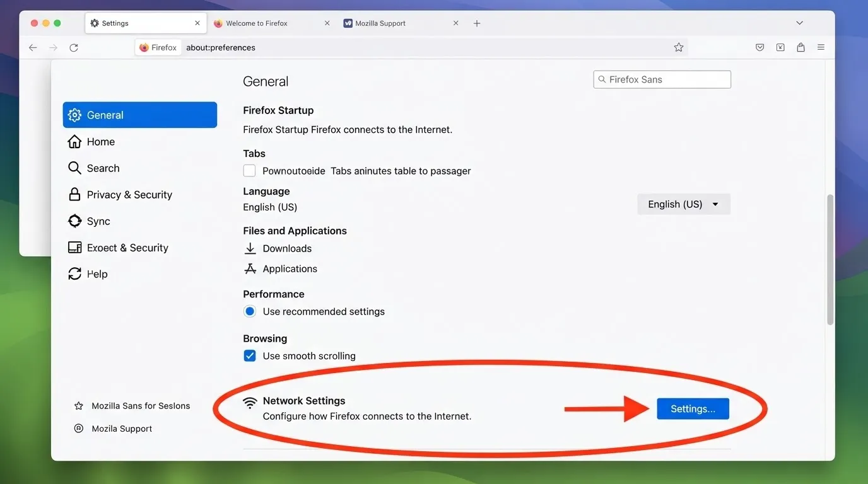Reload the page with the refresh icon

click(x=74, y=47)
